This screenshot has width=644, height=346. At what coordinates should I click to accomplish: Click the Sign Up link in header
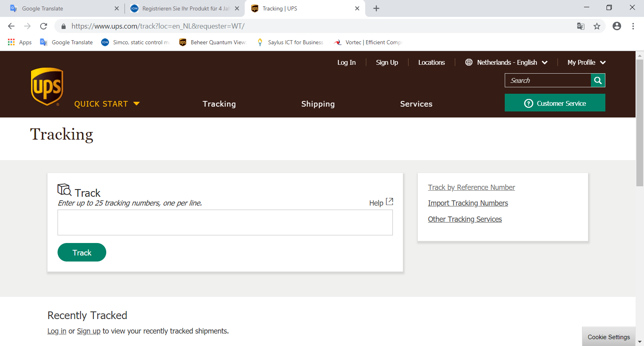[387, 62]
